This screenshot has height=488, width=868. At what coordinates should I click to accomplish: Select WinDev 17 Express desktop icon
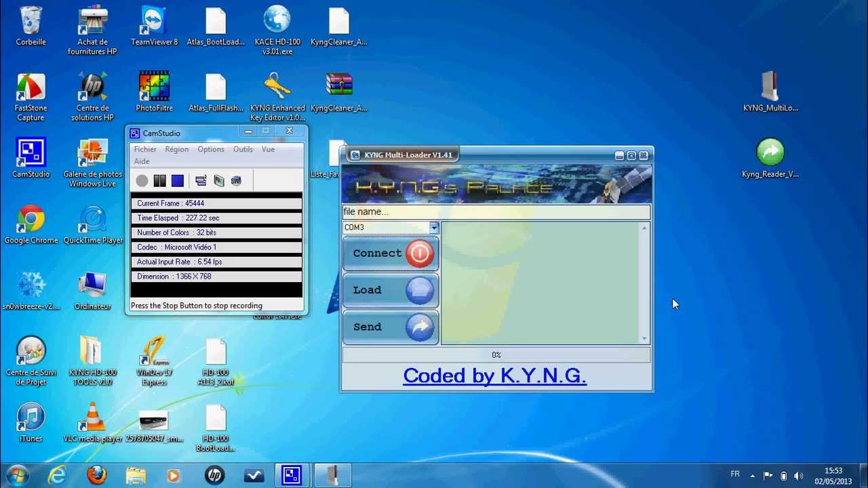pos(154,362)
